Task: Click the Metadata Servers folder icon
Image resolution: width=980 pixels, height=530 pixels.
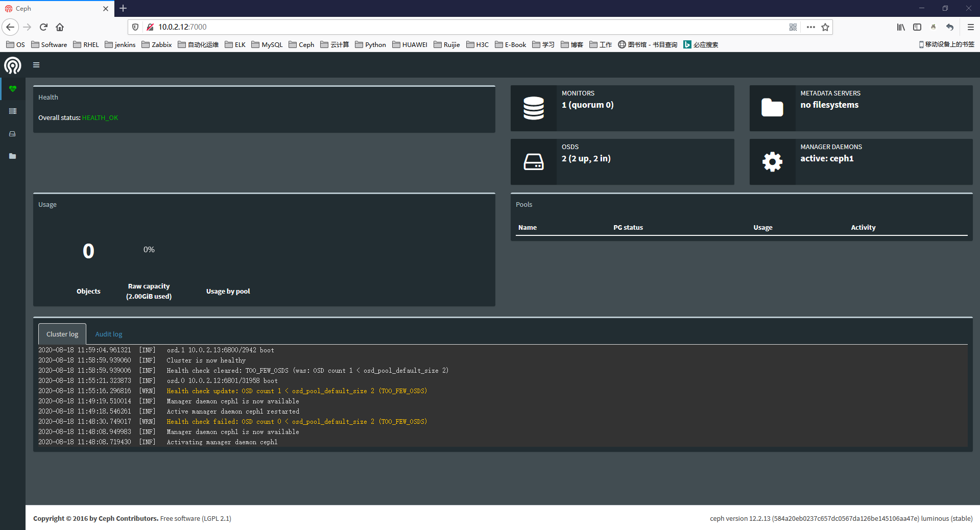Action: 772,108
